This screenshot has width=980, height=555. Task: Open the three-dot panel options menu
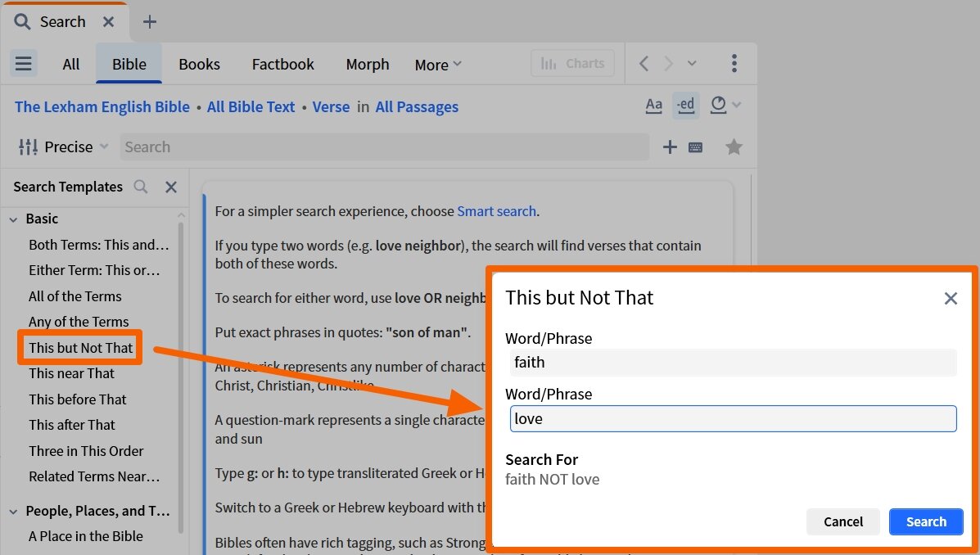click(x=734, y=63)
